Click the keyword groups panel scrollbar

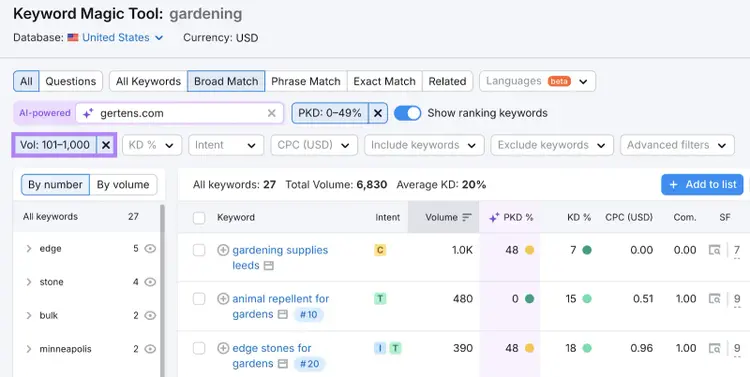162,290
